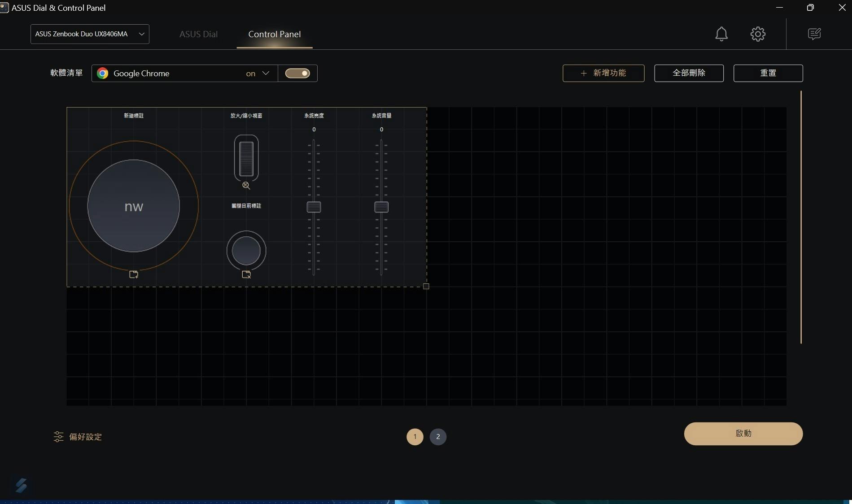Click the Google Chrome logo icon

click(x=103, y=74)
